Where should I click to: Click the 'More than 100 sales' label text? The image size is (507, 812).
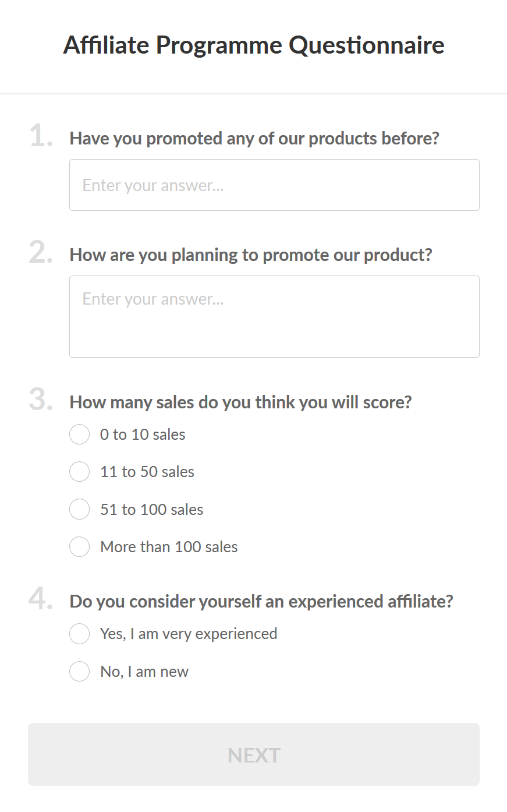click(169, 547)
